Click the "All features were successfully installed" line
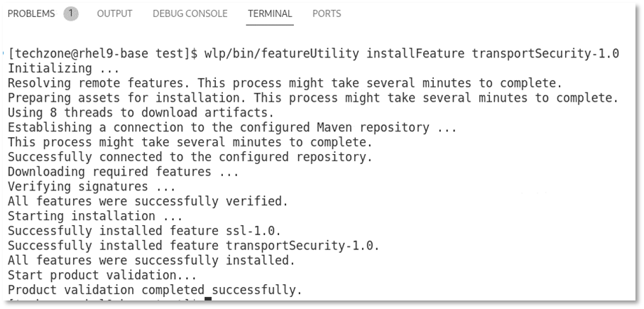644x309 pixels. 151,260
